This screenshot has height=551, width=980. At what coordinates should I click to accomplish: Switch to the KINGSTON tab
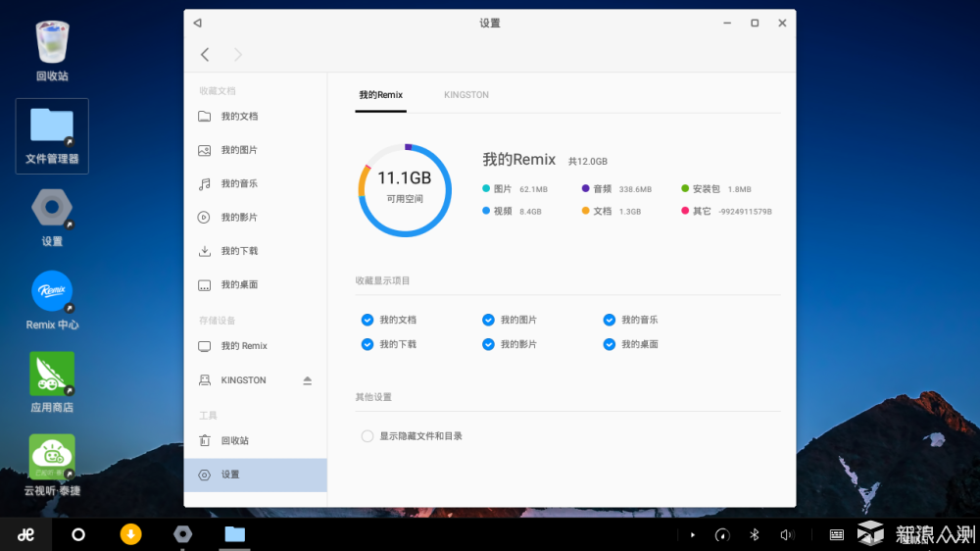click(465, 95)
